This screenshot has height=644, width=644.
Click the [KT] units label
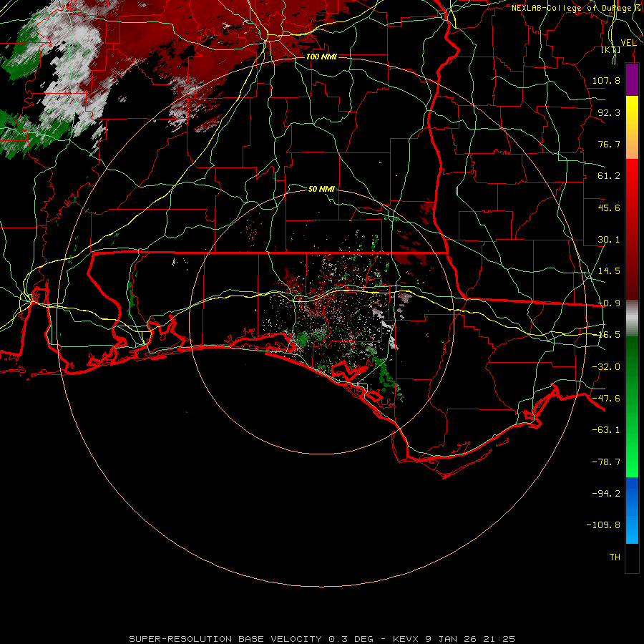(x=611, y=49)
